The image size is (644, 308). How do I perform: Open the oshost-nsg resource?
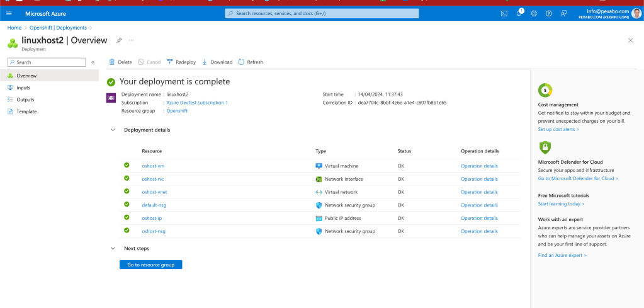pyautogui.click(x=154, y=231)
